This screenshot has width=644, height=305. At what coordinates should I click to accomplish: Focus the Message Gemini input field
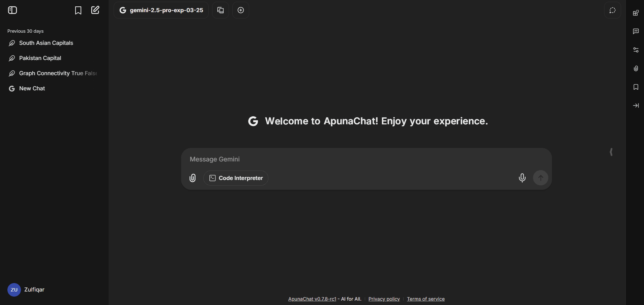(x=366, y=159)
